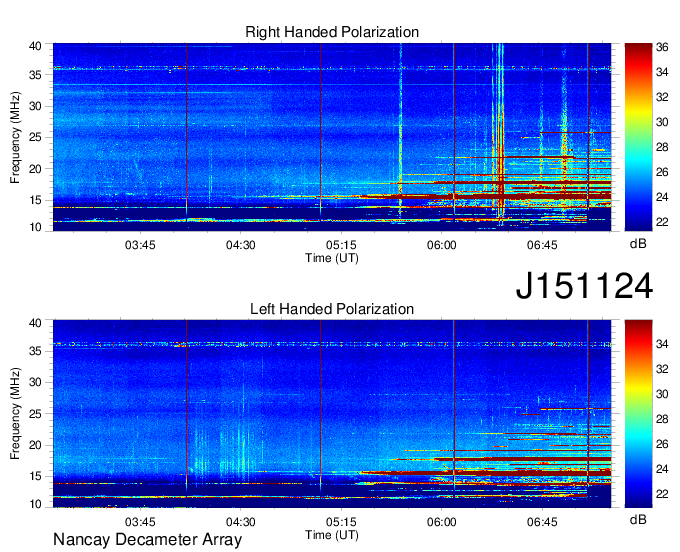Click 05:15 time tick on left-handed plot
The width and height of the screenshot is (680, 552).
341,522
